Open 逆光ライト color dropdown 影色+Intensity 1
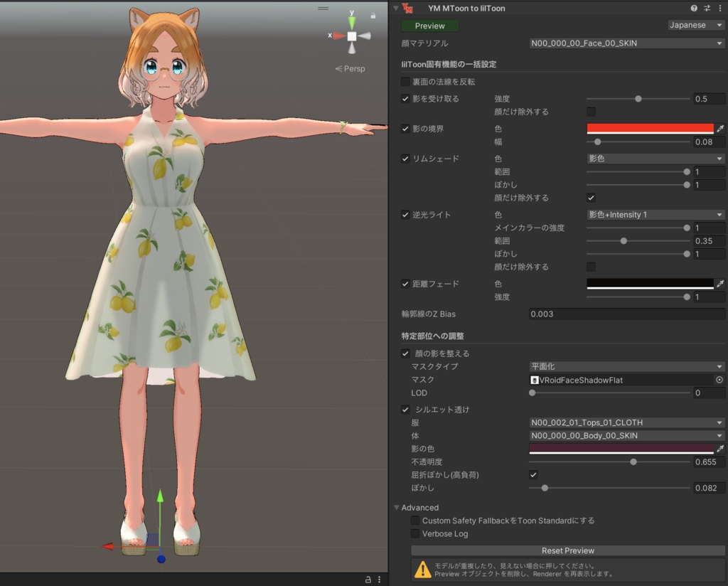Image resolution: width=728 pixels, height=586 pixels. [655, 215]
